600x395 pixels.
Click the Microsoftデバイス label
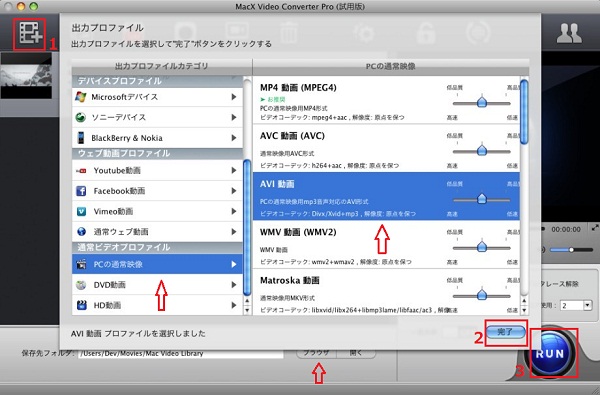click(x=124, y=97)
